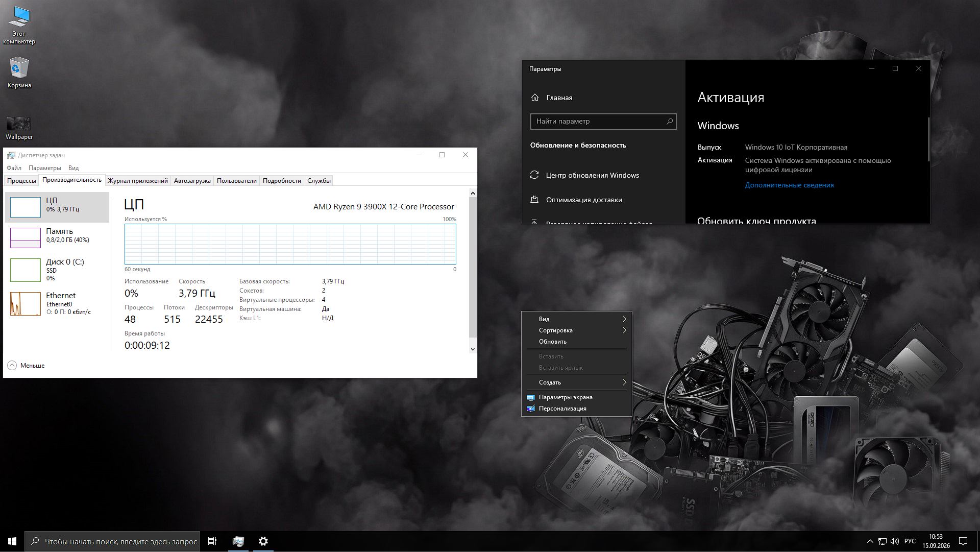This screenshot has width=980, height=552.
Task: Click the Find a setting search box
Action: [603, 121]
